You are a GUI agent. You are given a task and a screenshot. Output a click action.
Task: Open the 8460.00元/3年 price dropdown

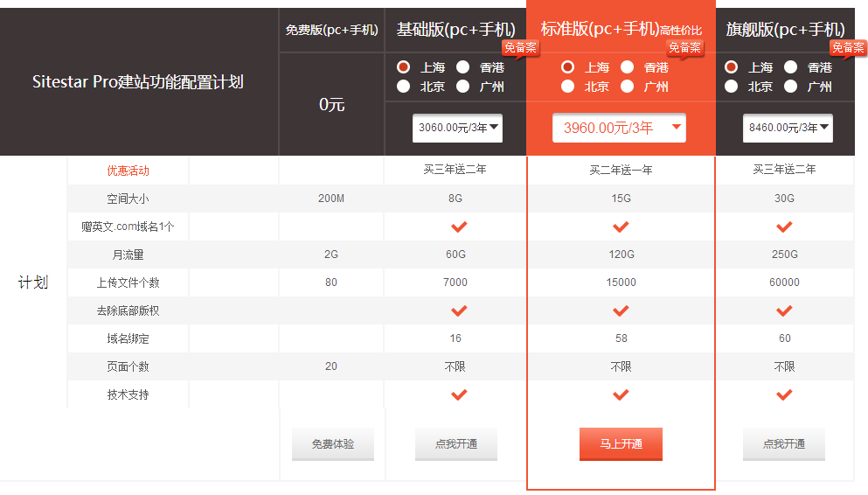788,128
